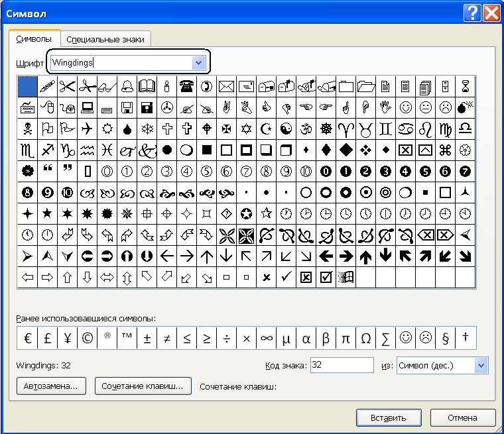Select recent copyright symbol

tap(87, 338)
